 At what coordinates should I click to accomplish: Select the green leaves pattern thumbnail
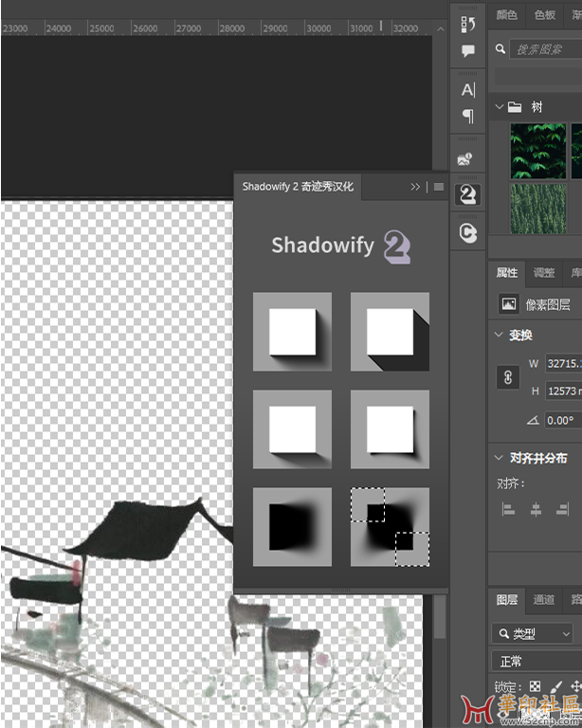(x=537, y=151)
